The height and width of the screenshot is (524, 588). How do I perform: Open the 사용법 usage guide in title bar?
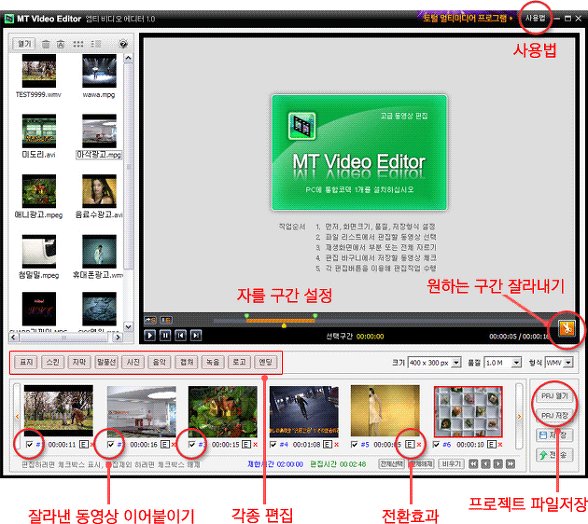(535, 18)
